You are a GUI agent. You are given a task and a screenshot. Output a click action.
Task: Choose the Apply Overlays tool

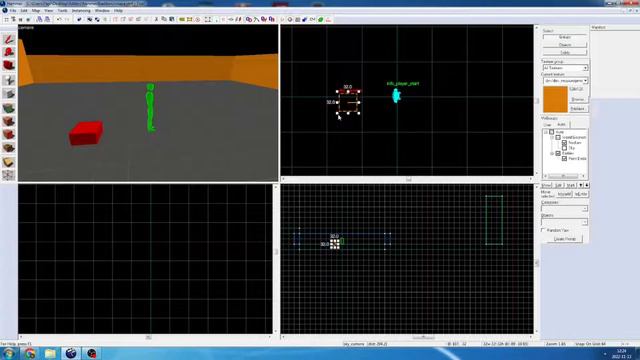pos(9,148)
